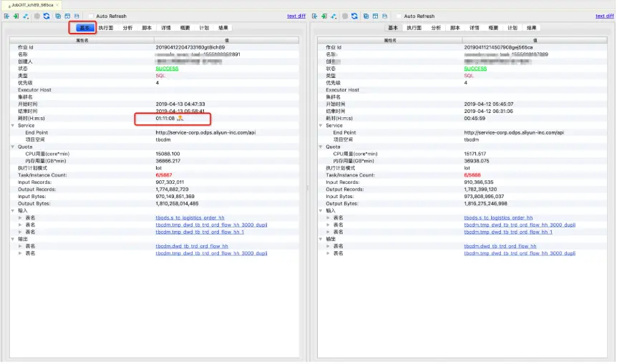
Task: Select the 2019-04-13 04:47:33 start time
Action: click(x=180, y=104)
